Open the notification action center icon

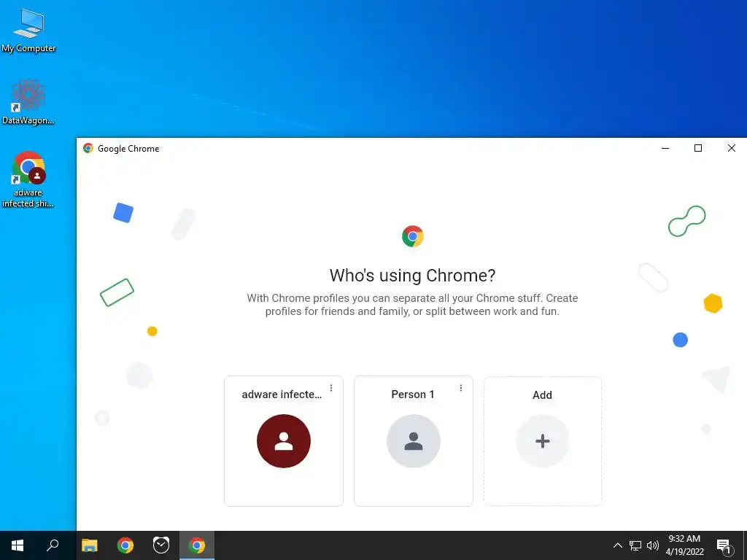[724, 545]
